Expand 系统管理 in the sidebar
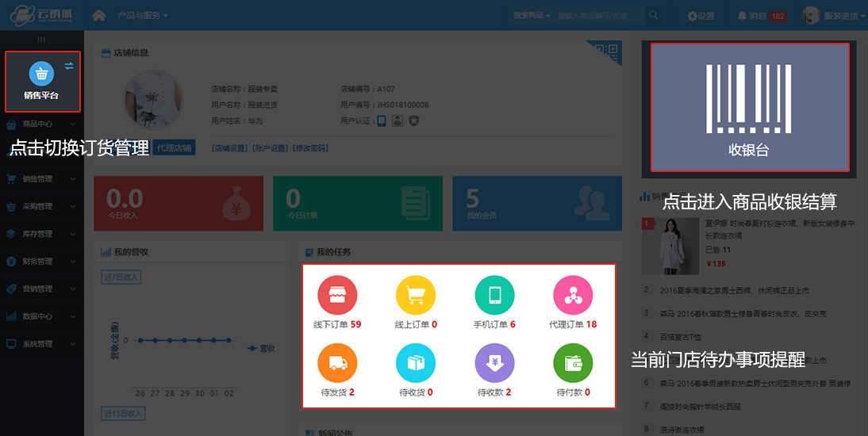 pyautogui.click(x=41, y=343)
